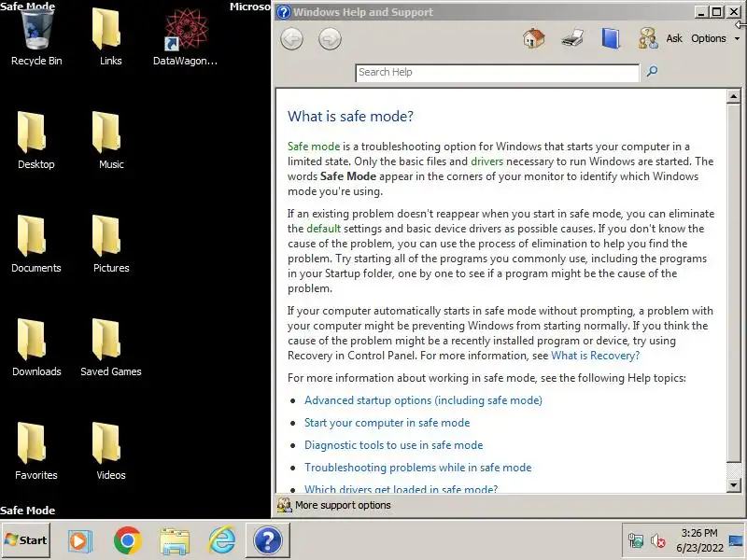Click the Ask support people icon
The image size is (747, 560).
pyautogui.click(x=648, y=38)
